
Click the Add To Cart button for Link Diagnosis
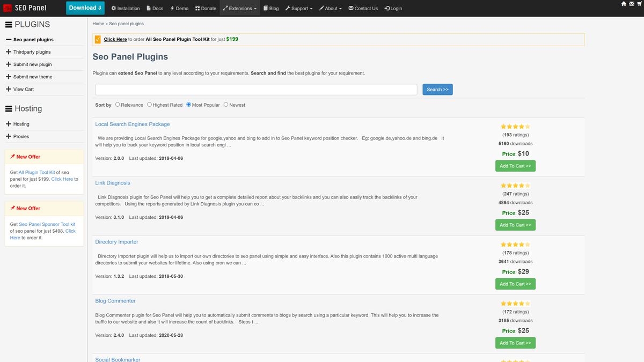click(x=515, y=225)
